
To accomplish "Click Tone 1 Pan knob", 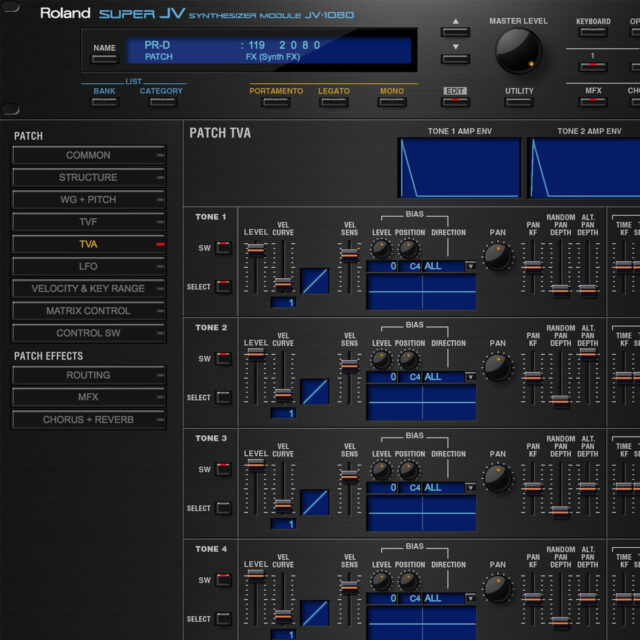I will (498, 257).
